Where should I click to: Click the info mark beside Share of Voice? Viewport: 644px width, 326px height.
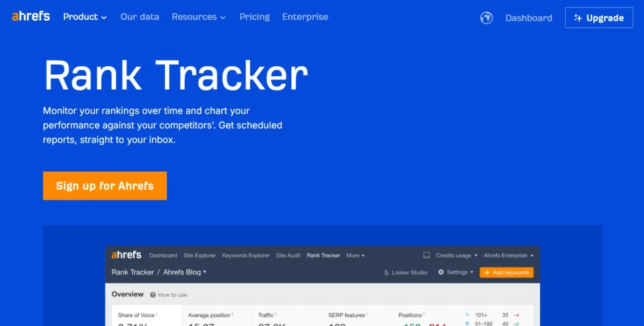click(157, 314)
